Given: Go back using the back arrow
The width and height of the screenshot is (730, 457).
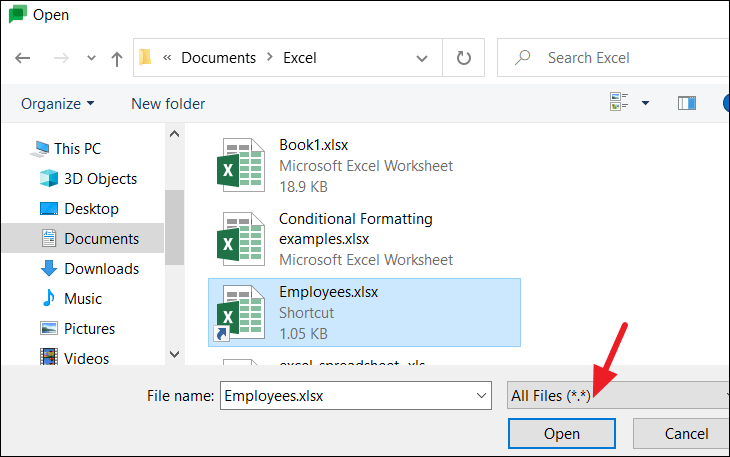Looking at the screenshot, I should pyautogui.click(x=22, y=58).
